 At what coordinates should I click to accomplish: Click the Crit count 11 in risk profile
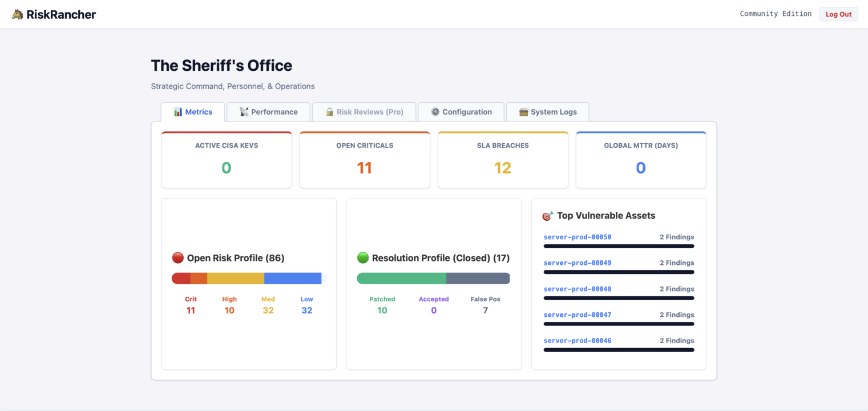pyautogui.click(x=191, y=311)
